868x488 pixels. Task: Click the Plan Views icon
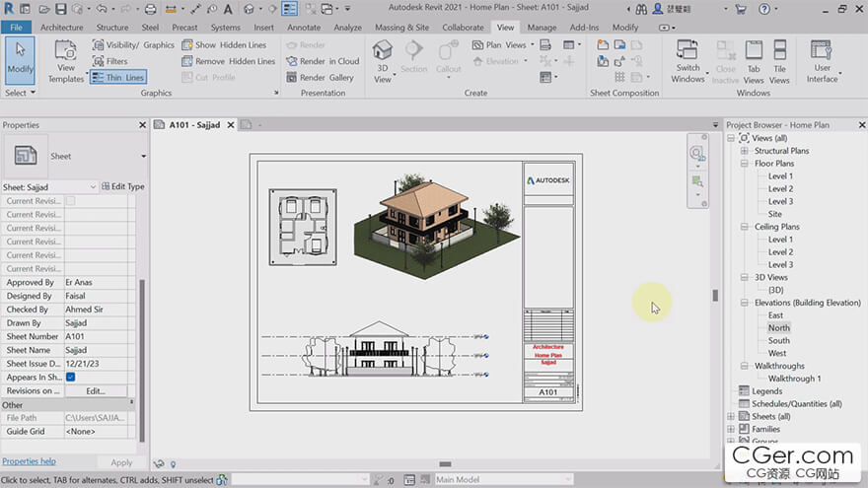pyautogui.click(x=477, y=44)
